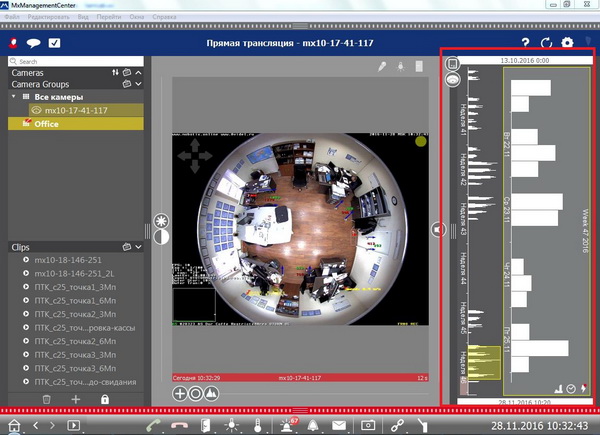This screenshot has width=600, height=435.
Task: Open settings gear in header
Action: [567, 42]
